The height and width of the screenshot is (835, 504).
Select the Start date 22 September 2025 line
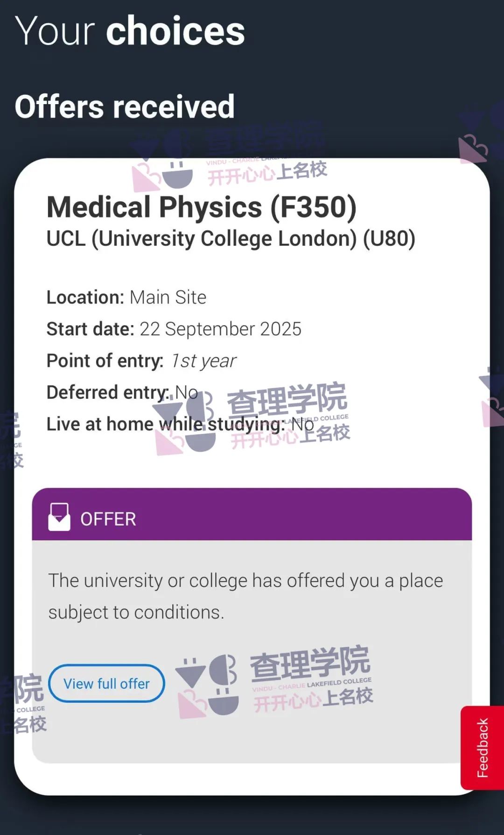pos(174,329)
